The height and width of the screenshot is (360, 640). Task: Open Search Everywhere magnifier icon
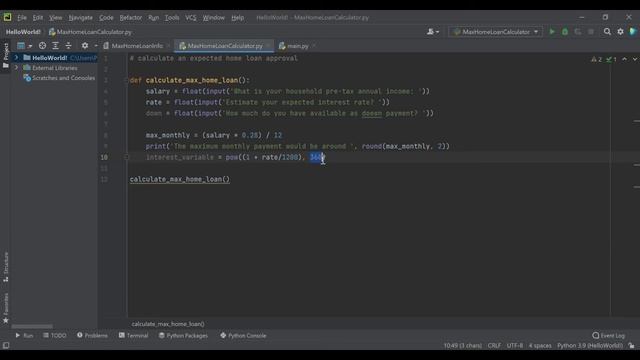point(607,32)
